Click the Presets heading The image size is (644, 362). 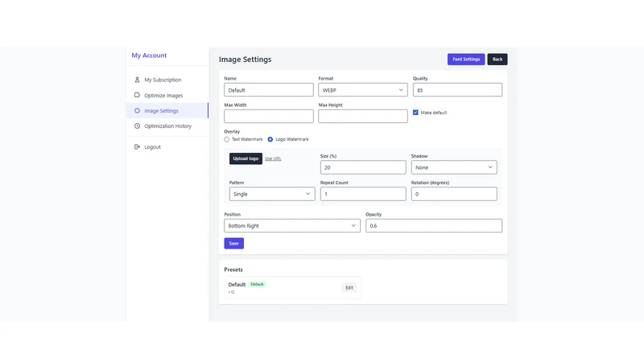[x=233, y=269]
